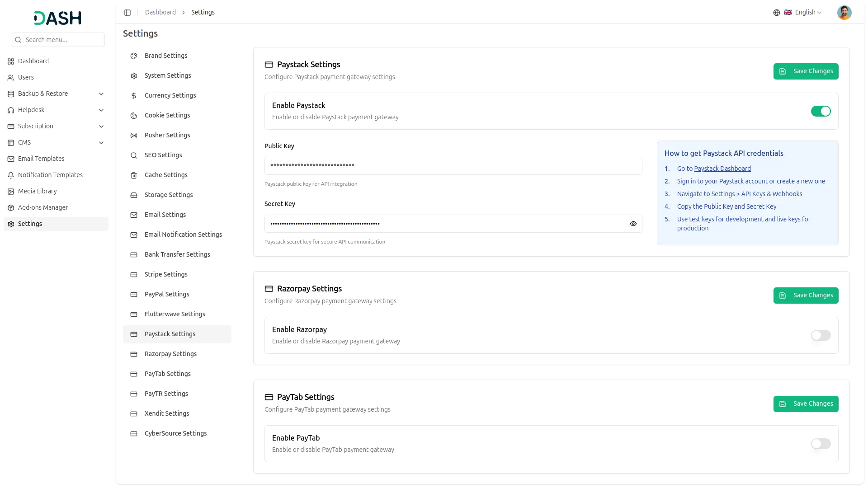868x488 pixels.
Task: Show the Paystack secret key with eye icon
Action: (x=633, y=224)
